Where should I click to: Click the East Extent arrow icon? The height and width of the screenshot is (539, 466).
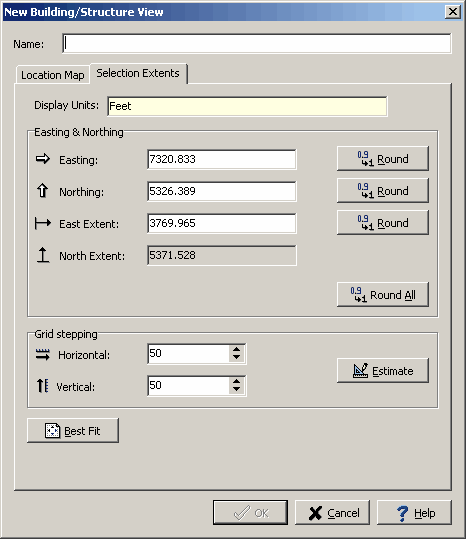coord(43,223)
